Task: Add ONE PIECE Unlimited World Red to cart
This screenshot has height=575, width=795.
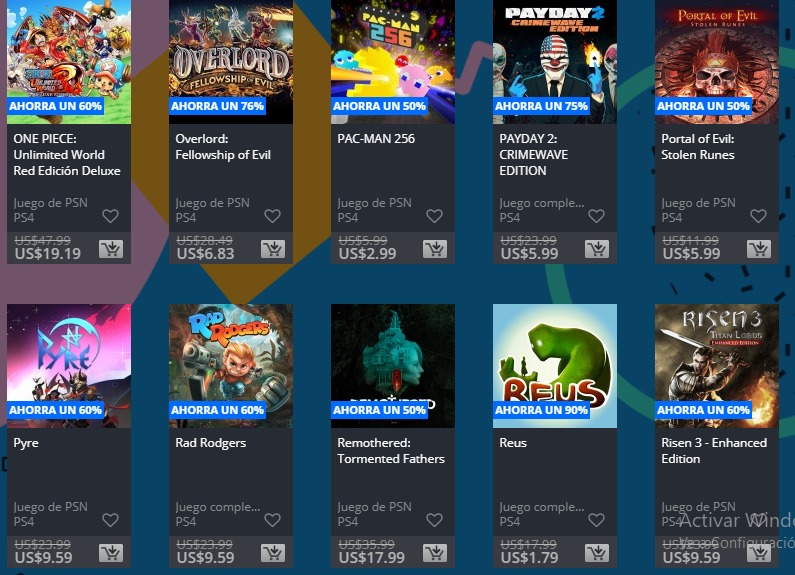Action: point(111,249)
